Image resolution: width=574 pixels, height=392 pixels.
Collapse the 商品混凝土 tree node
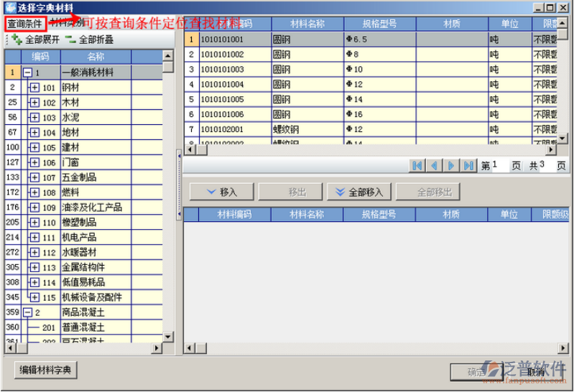coord(27,312)
